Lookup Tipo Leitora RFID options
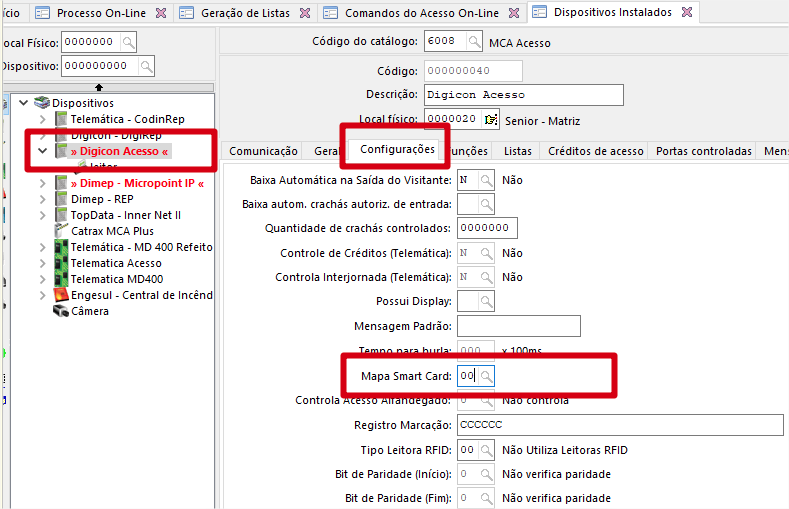This screenshot has height=509, width=789. (486, 450)
